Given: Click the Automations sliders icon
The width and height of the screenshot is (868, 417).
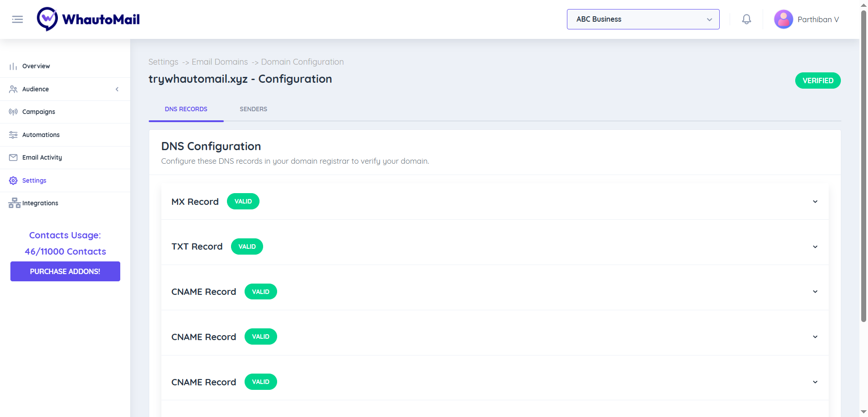Looking at the screenshot, I should tap(13, 135).
